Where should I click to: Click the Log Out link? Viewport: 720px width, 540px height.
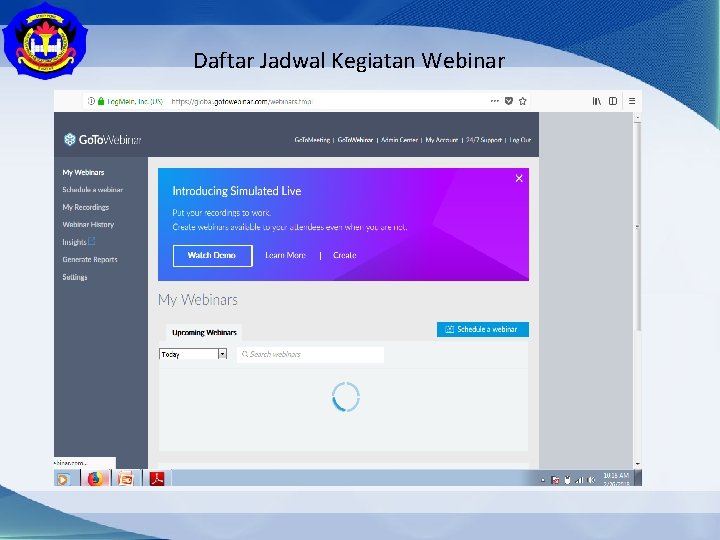point(520,140)
